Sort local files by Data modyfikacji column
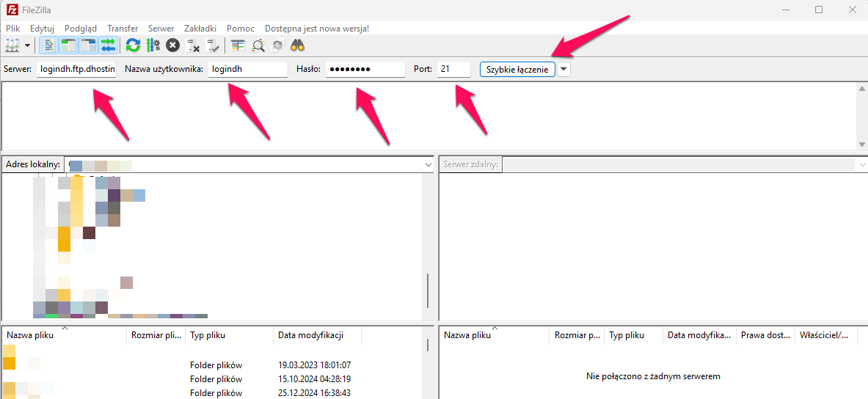This screenshot has width=868, height=399. 318,335
